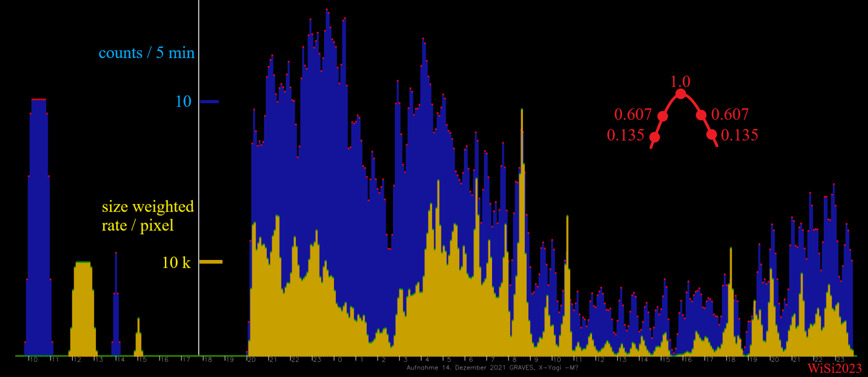The height and width of the screenshot is (377, 868).
Task: Click the hour "4" axis label
Action: tap(427, 359)
